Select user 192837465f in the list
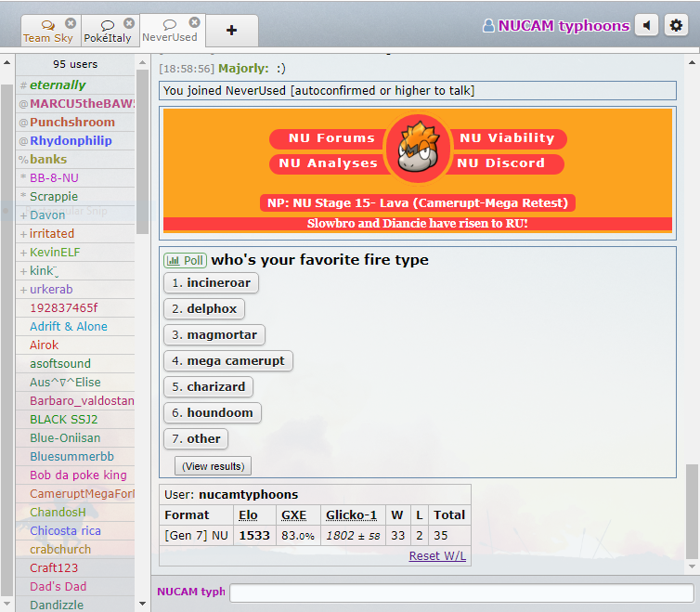The width and height of the screenshot is (700, 612). point(75,307)
